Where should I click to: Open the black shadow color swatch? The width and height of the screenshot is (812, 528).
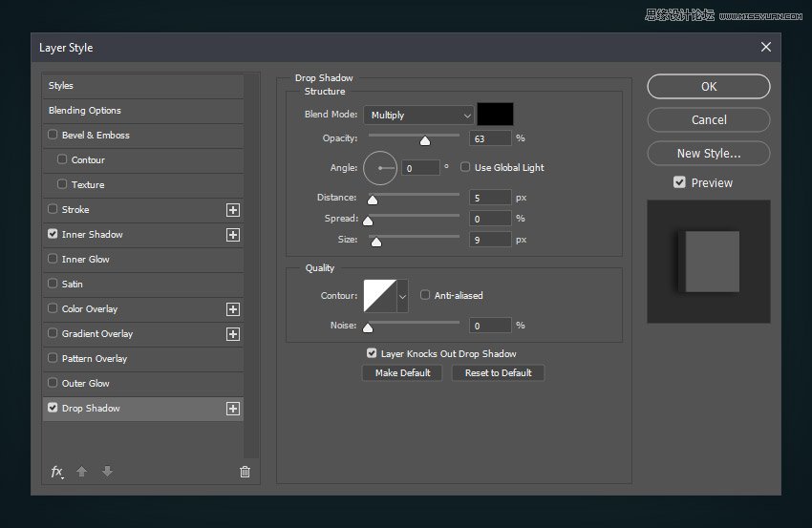click(x=495, y=115)
